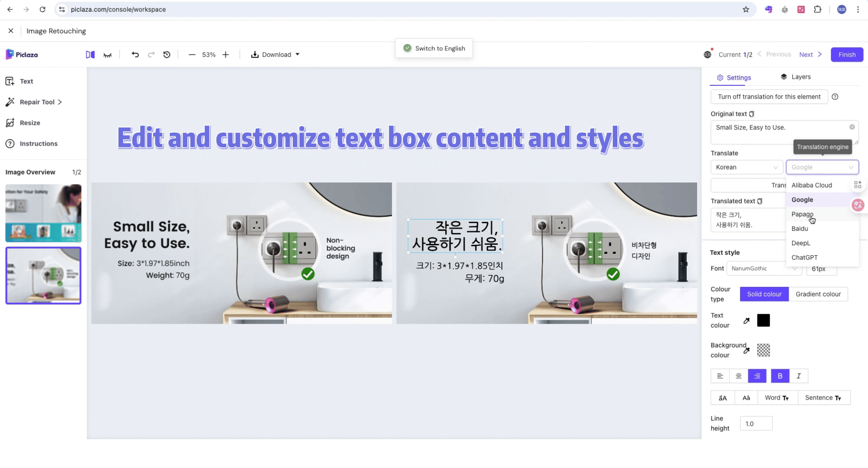Image resolution: width=868 pixels, height=468 pixels.
Task: Switch to the Layers tab
Action: point(796,77)
